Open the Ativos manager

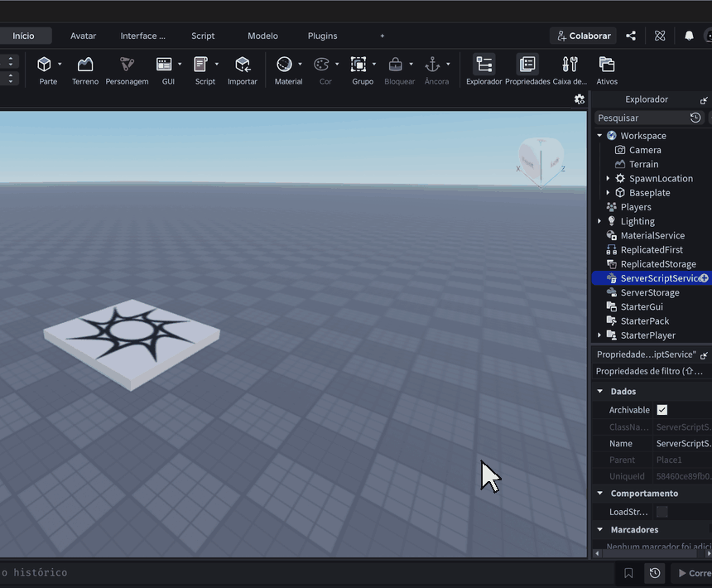point(607,70)
